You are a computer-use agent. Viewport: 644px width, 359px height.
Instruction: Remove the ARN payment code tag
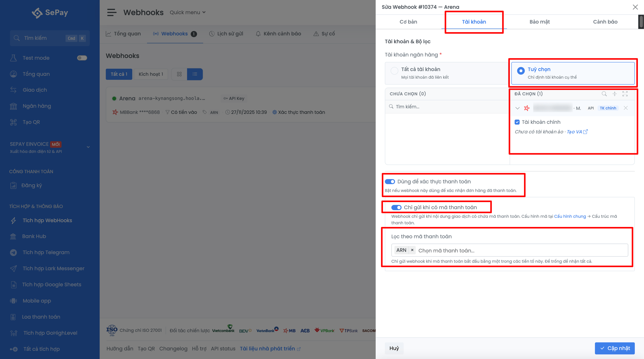[x=412, y=250]
